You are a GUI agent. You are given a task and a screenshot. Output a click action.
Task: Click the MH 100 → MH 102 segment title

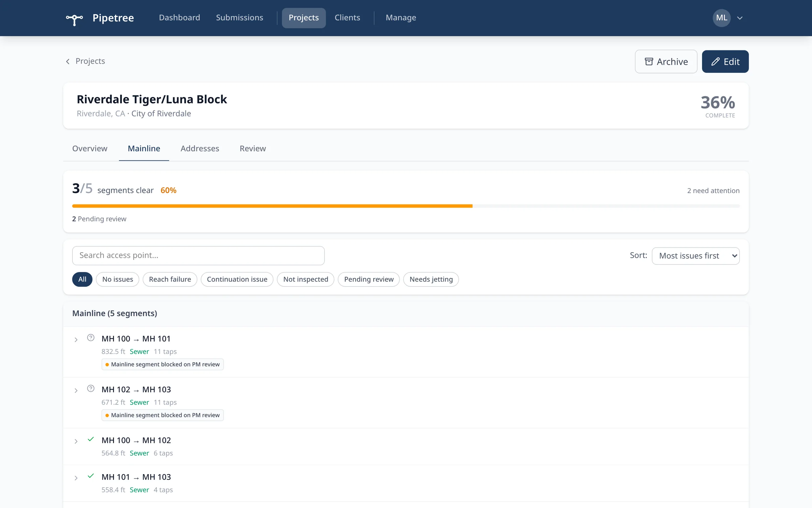[136, 440]
